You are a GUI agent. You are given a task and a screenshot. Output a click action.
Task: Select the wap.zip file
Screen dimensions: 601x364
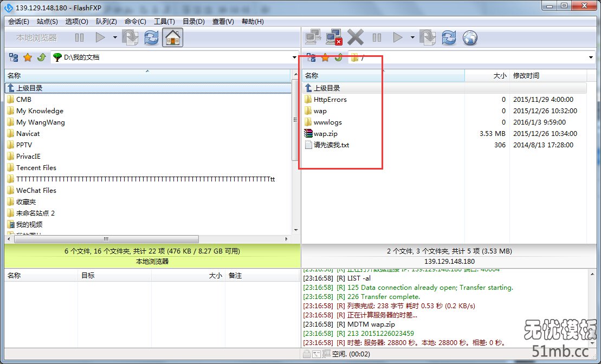pyautogui.click(x=321, y=133)
